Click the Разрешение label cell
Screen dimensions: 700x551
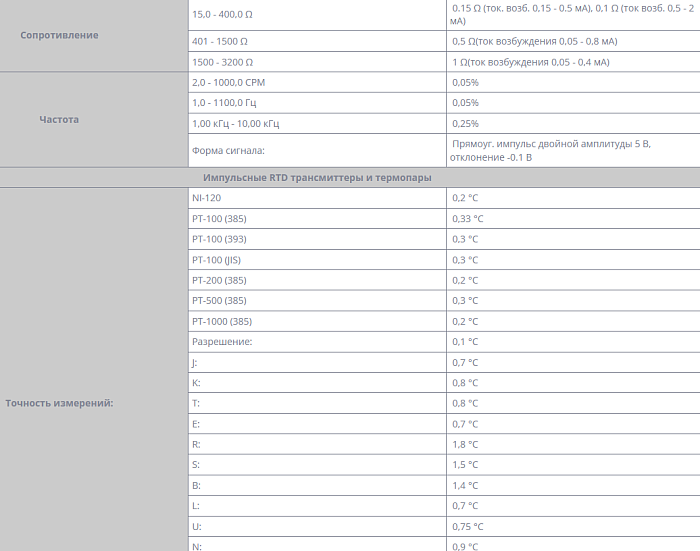(x=222, y=342)
